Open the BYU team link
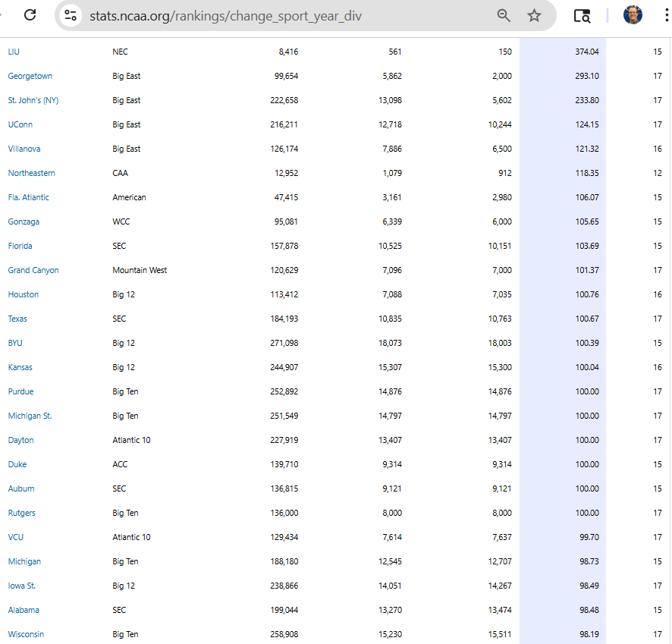This screenshot has height=644, width=672. (x=15, y=343)
